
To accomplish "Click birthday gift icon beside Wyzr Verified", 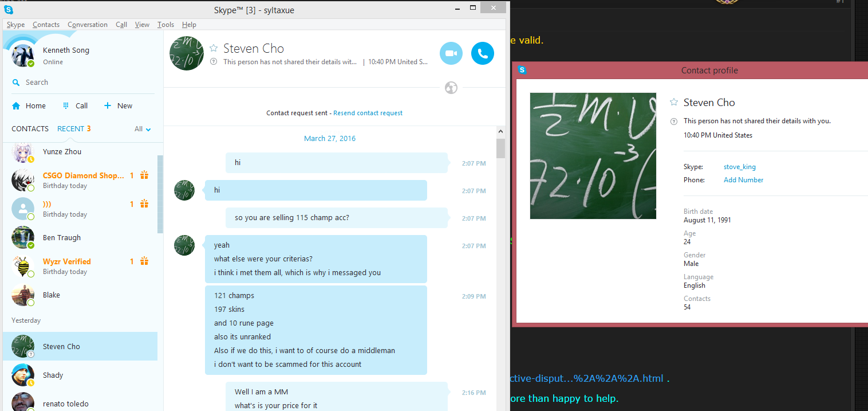I will (x=145, y=261).
